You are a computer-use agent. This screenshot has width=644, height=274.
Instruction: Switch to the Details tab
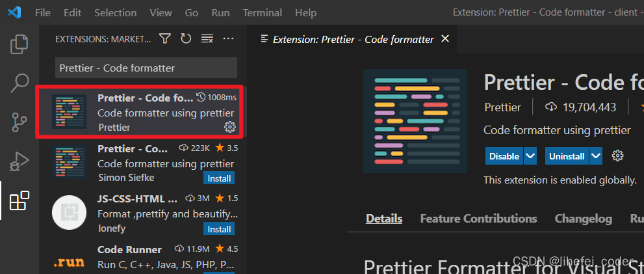click(384, 219)
